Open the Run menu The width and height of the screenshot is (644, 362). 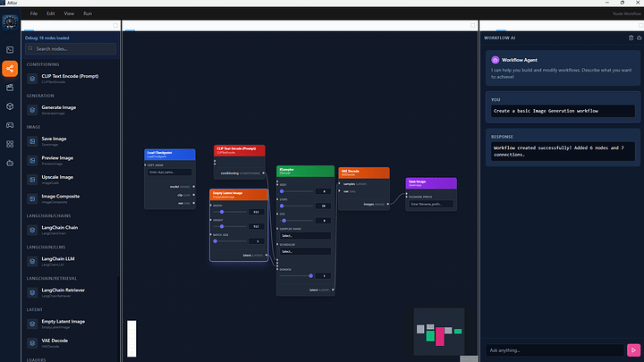coord(88,14)
